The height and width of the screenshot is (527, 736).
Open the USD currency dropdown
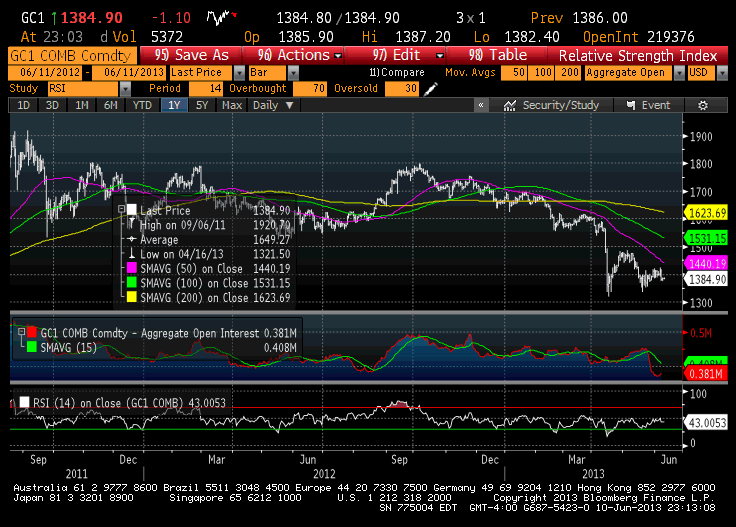(x=722, y=73)
